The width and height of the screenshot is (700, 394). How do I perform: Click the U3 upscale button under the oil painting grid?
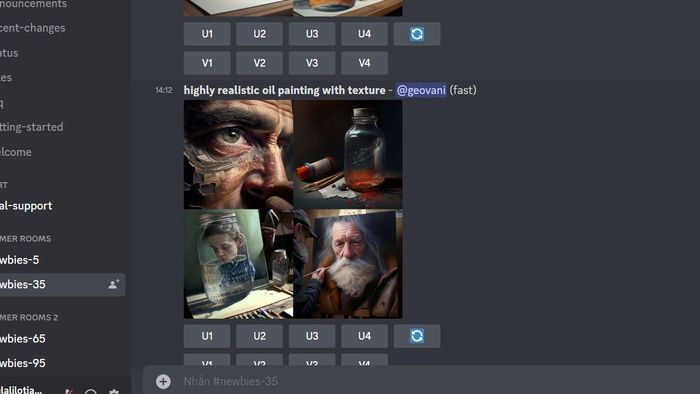(312, 336)
